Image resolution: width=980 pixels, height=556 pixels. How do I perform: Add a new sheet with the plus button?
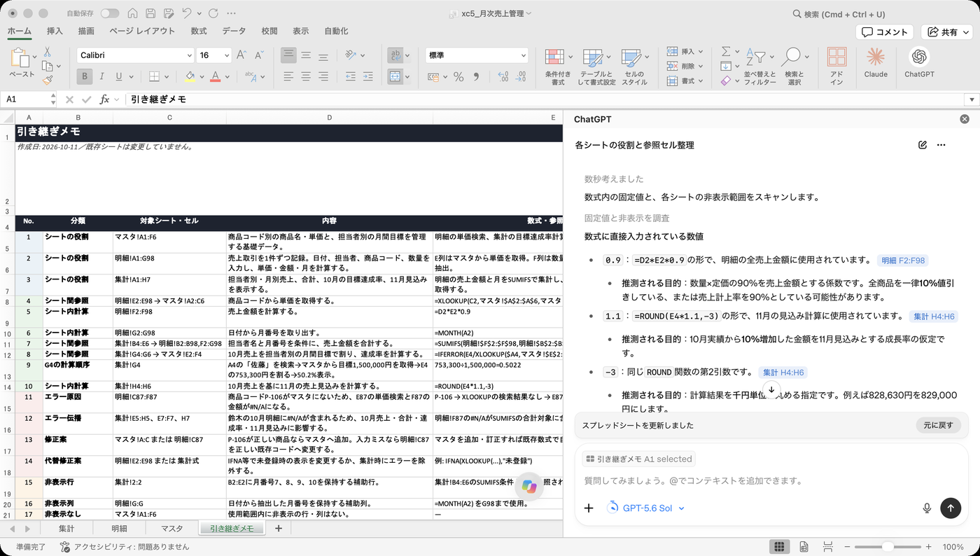(x=279, y=529)
